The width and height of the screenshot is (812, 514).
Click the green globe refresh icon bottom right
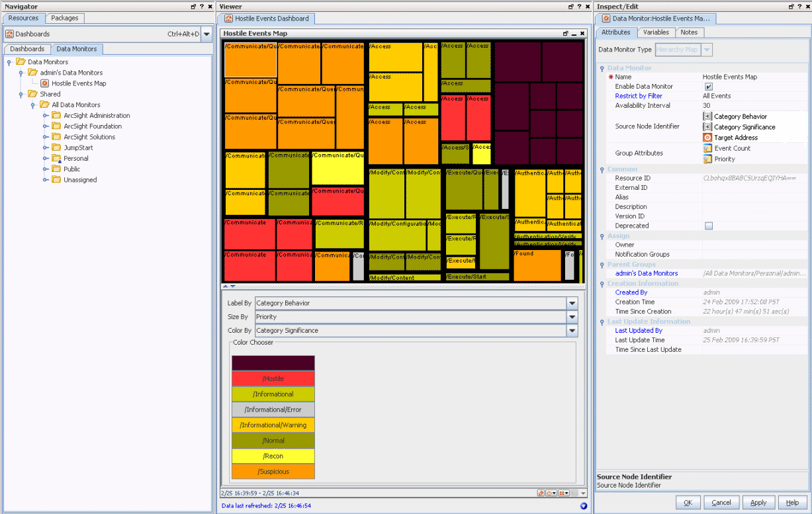point(582,505)
